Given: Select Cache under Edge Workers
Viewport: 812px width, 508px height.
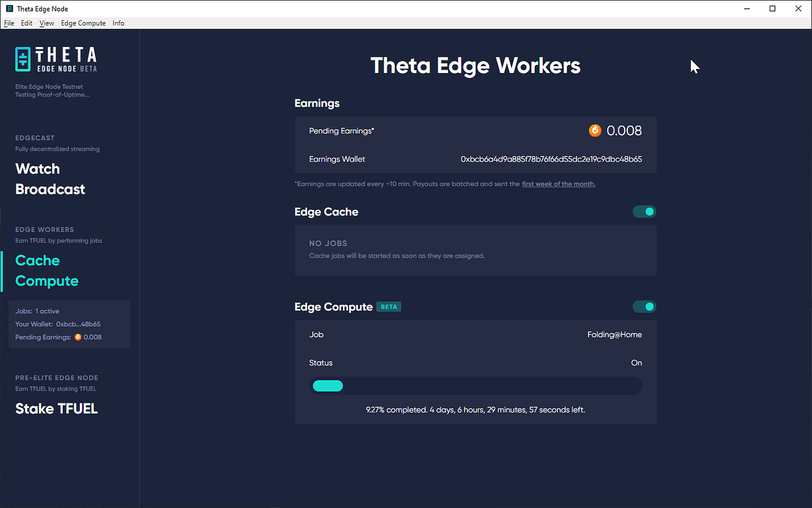Looking at the screenshot, I should (x=37, y=260).
